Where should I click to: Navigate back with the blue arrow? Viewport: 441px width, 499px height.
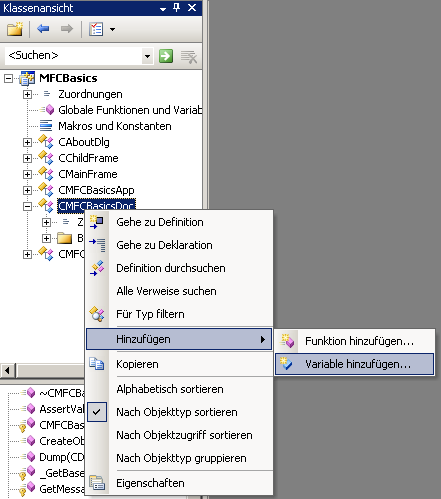(x=43, y=29)
